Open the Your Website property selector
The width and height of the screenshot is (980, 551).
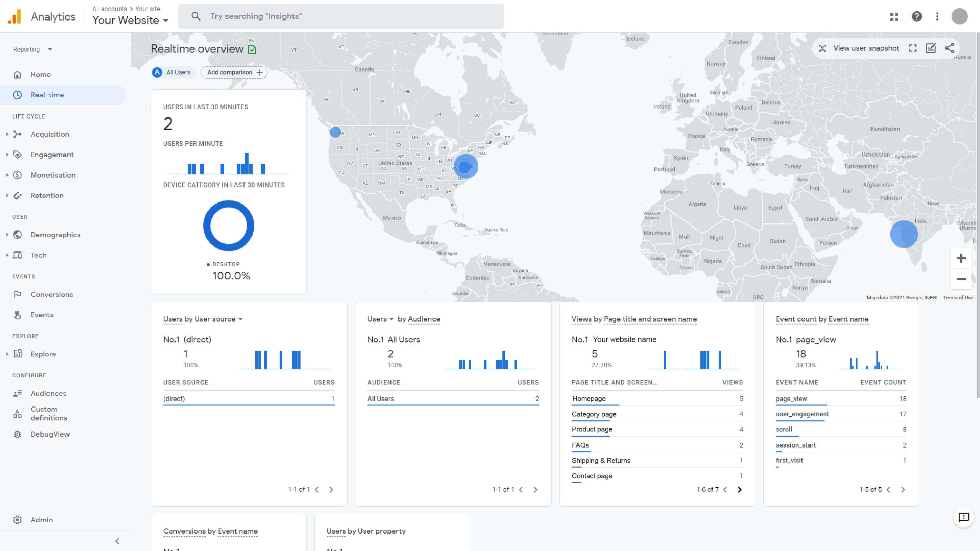[x=130, y=20]
